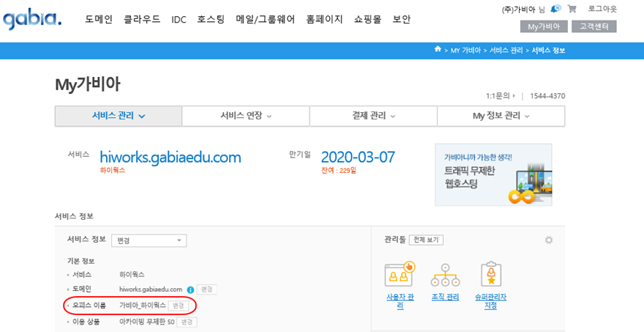
Task: Open the 보안 menu
Action: 401,19
